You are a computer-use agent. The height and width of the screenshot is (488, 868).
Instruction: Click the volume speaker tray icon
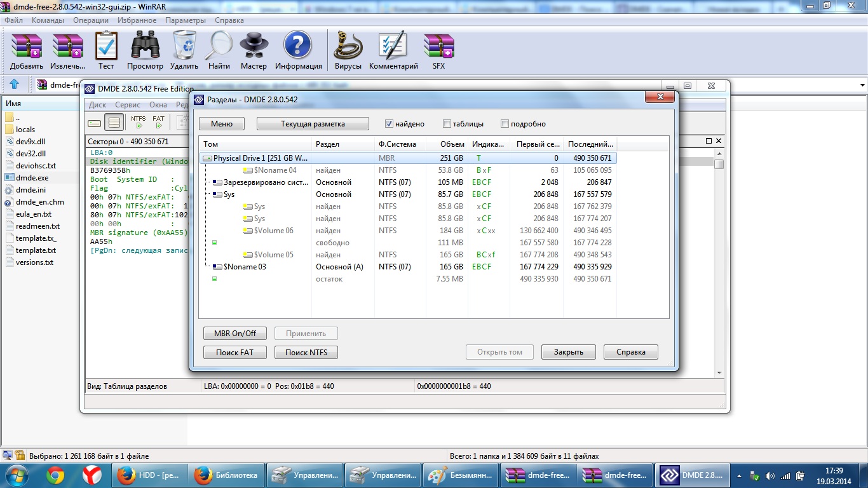coord(770,475)
